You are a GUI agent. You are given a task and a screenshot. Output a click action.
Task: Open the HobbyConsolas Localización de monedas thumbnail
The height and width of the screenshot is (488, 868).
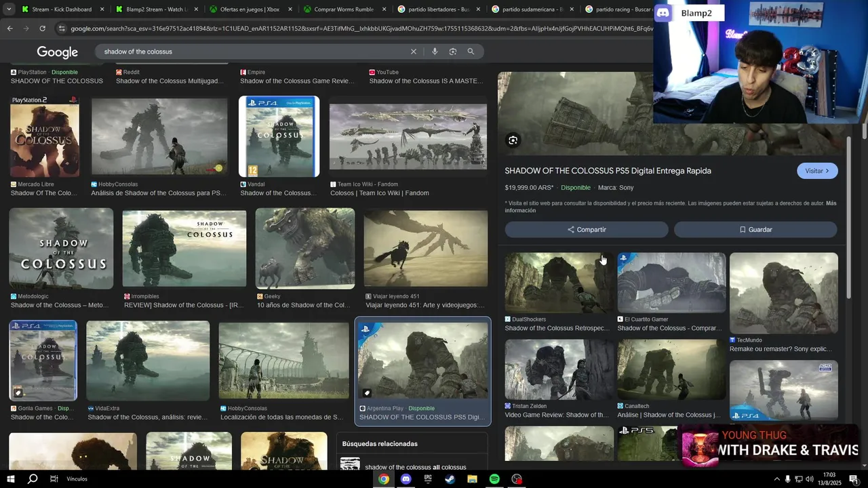click(284, 361)
